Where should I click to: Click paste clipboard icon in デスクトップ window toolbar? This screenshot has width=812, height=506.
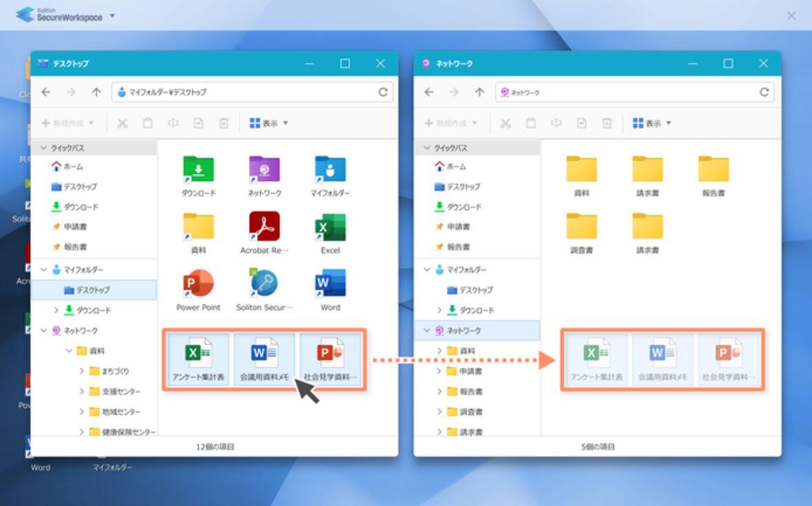(147, 123)
